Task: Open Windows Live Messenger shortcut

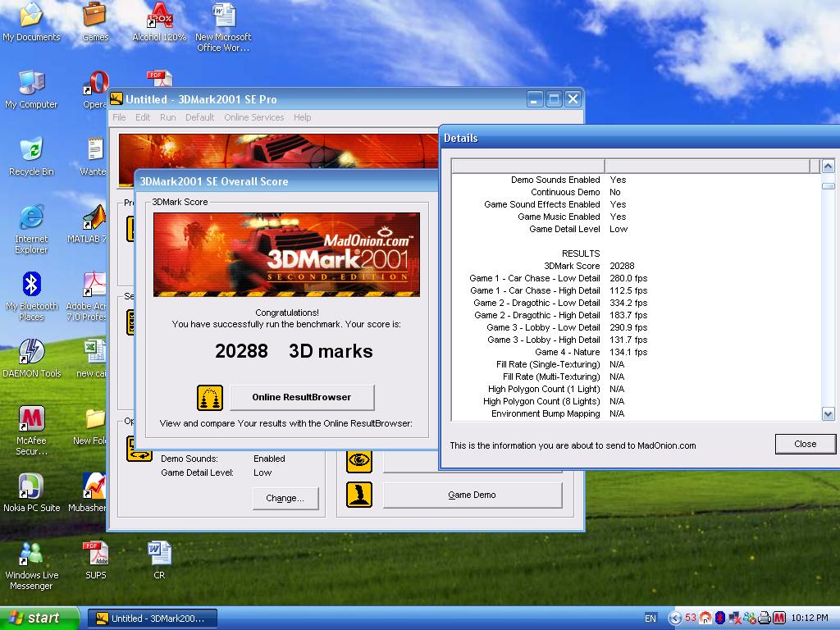Action: [x=31, y=566]
